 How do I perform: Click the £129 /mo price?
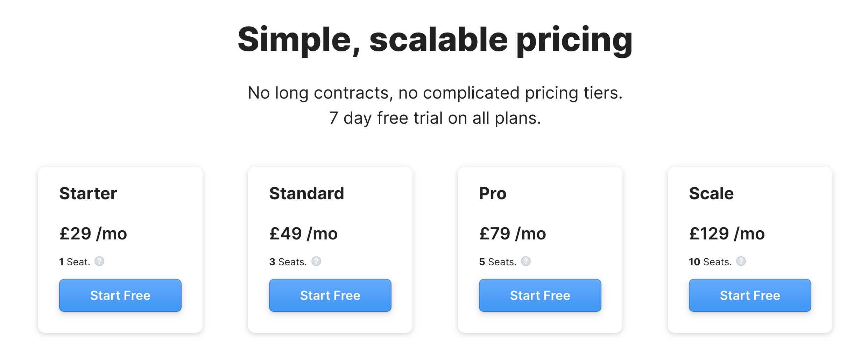(727, 233)
